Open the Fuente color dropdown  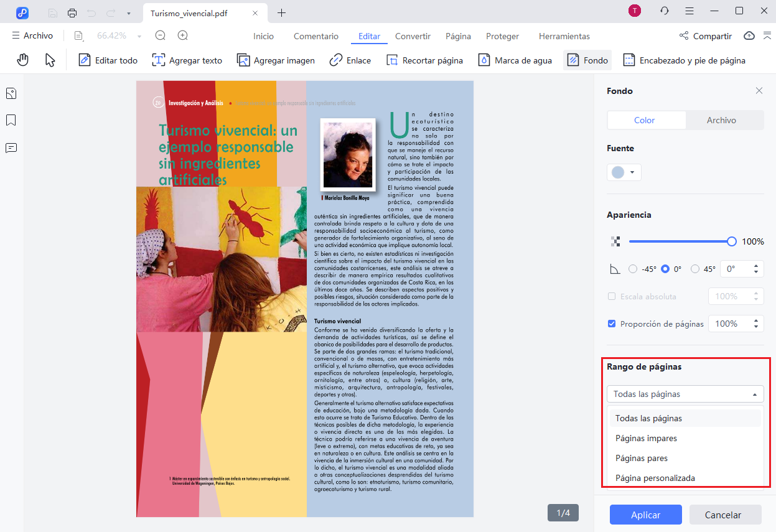click(x=624, y=172)
